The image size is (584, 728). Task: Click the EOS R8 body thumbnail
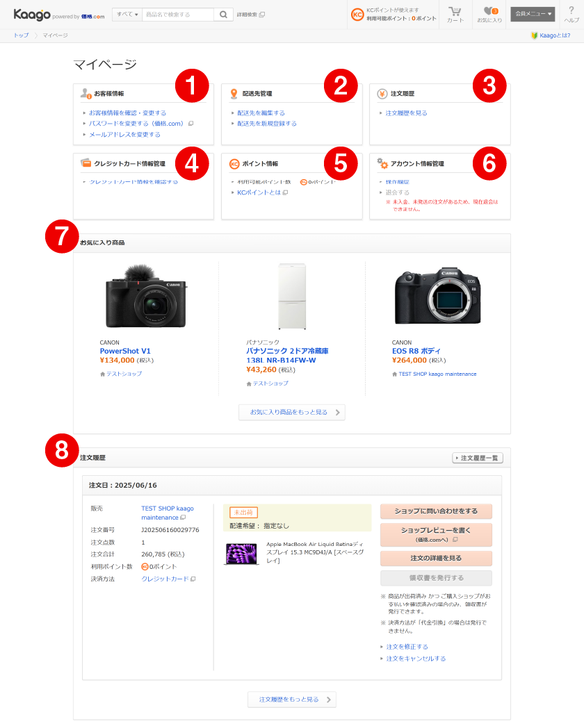437,295
